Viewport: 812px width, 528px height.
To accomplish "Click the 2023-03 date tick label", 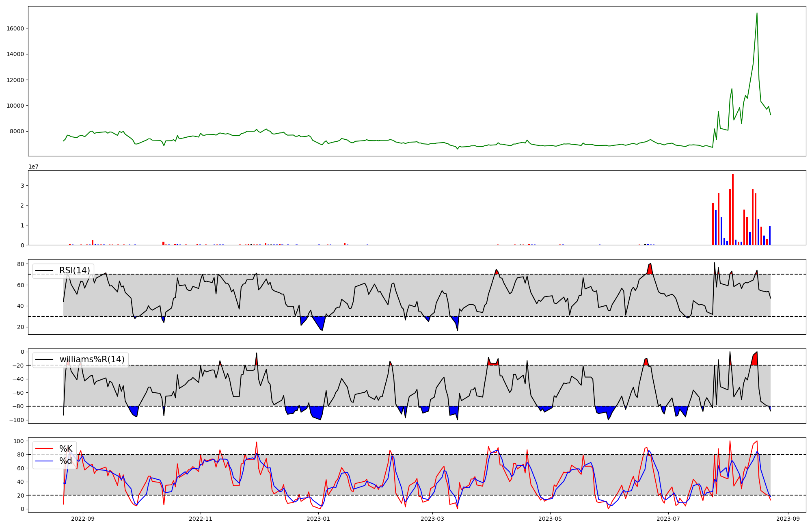I will point(432,519).
